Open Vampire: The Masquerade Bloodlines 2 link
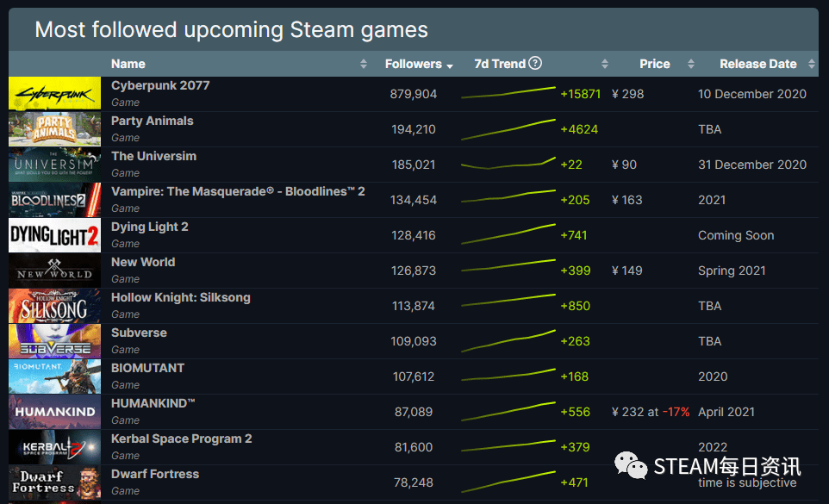 pos(238,191)
